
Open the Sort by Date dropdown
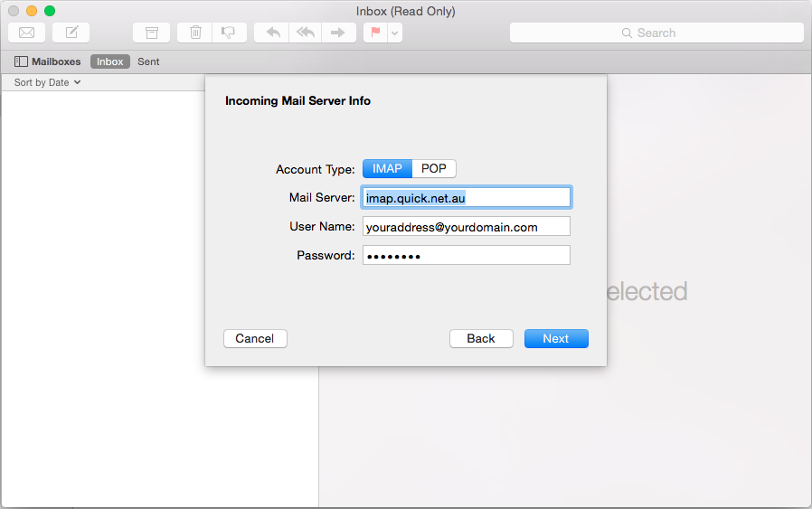48,82
